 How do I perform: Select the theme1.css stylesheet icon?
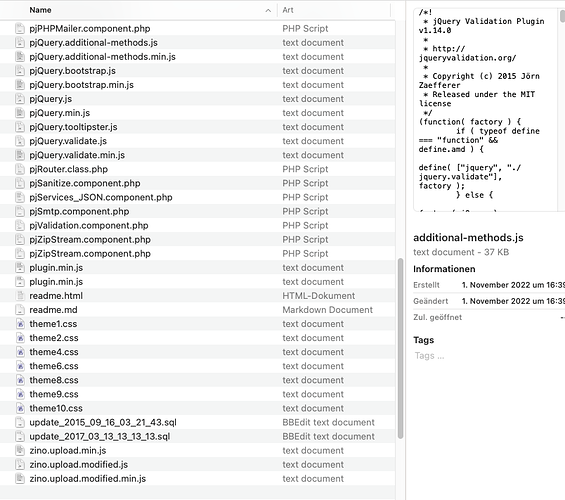pos(20,324)
